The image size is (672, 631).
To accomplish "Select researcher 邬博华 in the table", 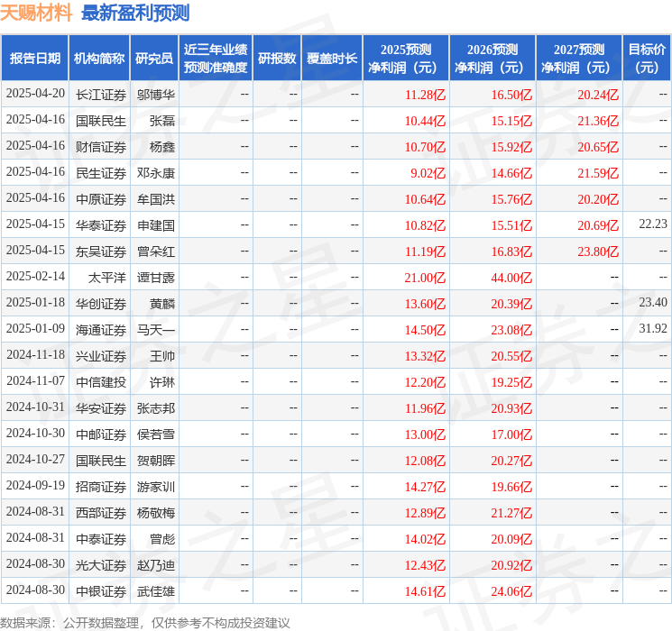I will 155,94.
